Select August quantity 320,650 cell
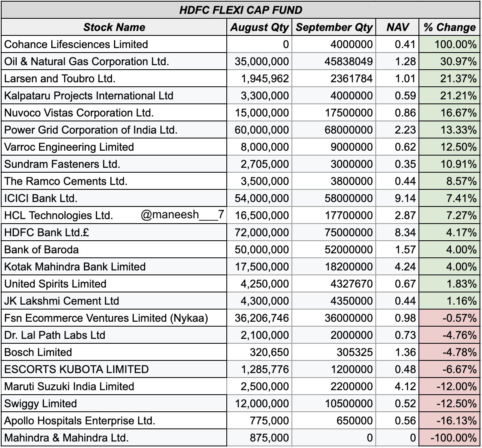The height and width of the screenshot is (448, 482). (259, 352)
